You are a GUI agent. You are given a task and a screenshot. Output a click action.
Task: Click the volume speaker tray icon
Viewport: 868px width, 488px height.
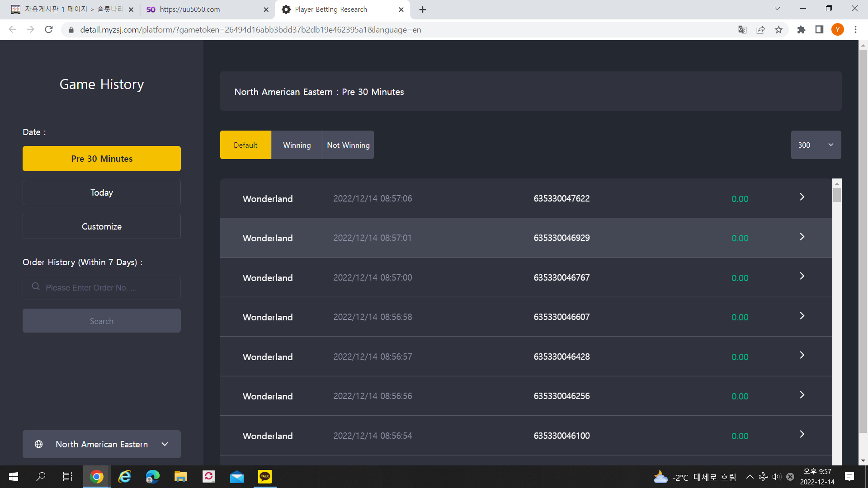click(777, 477)
